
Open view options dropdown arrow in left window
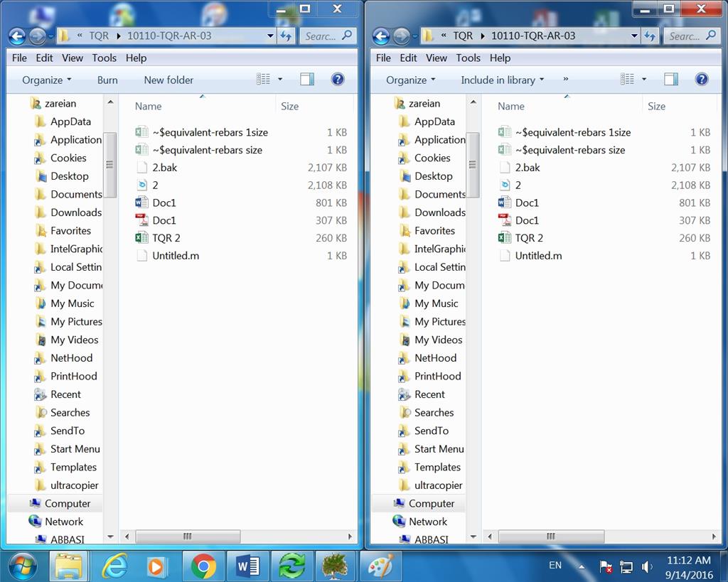[x=280, y=80]
